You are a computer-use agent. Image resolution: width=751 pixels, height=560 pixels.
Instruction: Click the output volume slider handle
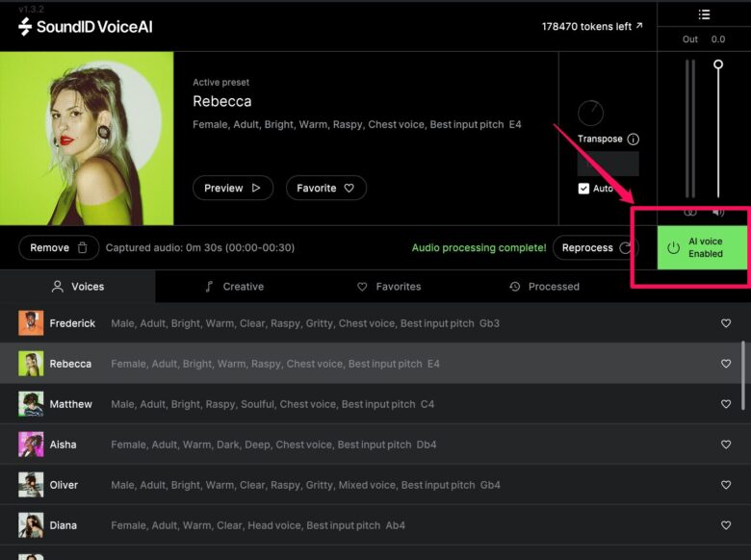click(718, 64)
